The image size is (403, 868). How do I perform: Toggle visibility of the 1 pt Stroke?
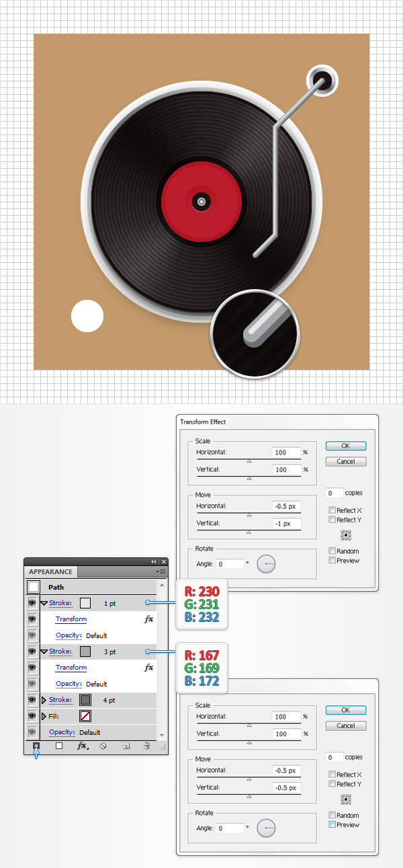[x=32, y=603]
